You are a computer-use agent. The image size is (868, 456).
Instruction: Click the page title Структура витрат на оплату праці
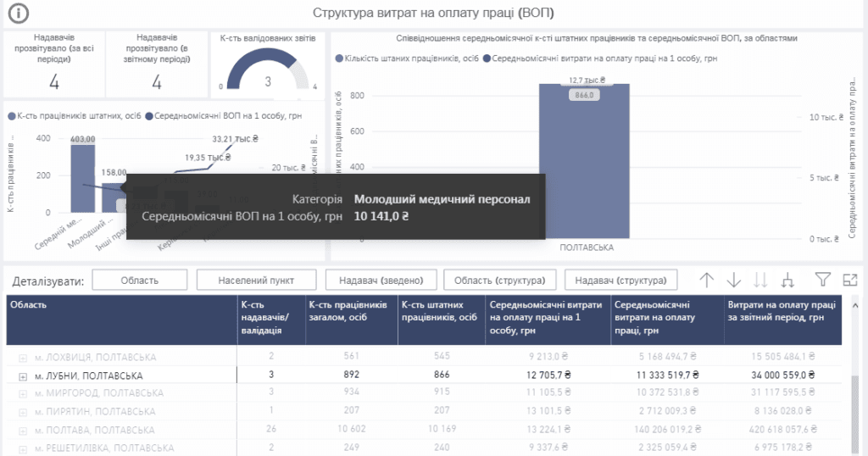click(433, 14)
